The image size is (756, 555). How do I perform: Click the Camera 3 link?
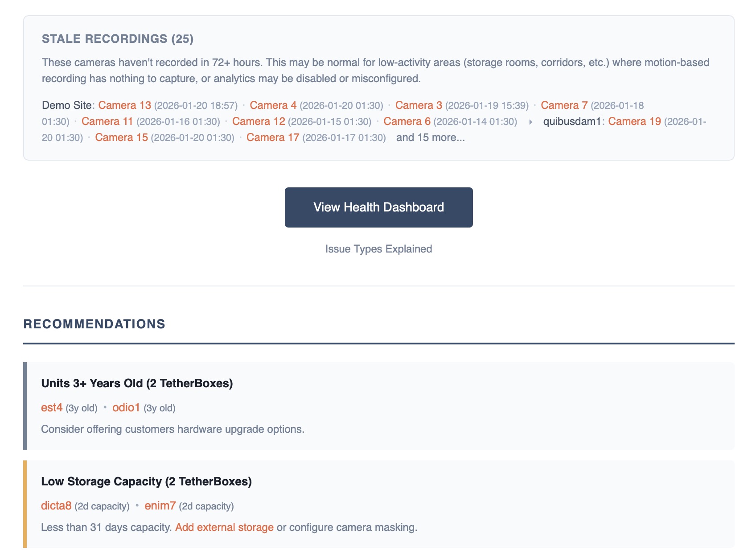coord(418,105)
